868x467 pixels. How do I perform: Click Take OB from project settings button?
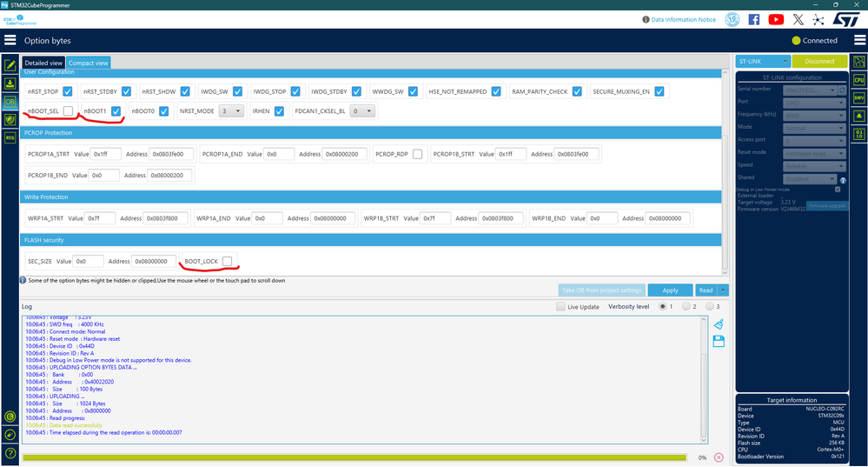(x=602, y=290)
